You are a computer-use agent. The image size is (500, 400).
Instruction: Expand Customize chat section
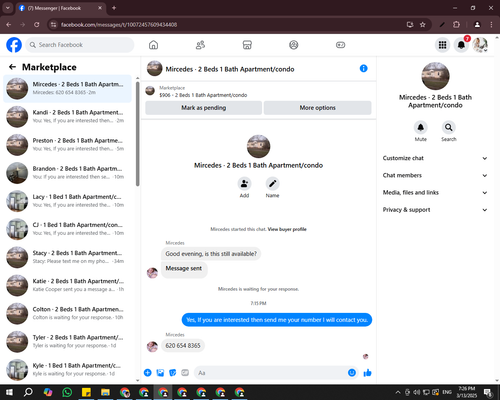tap(435, 158)
